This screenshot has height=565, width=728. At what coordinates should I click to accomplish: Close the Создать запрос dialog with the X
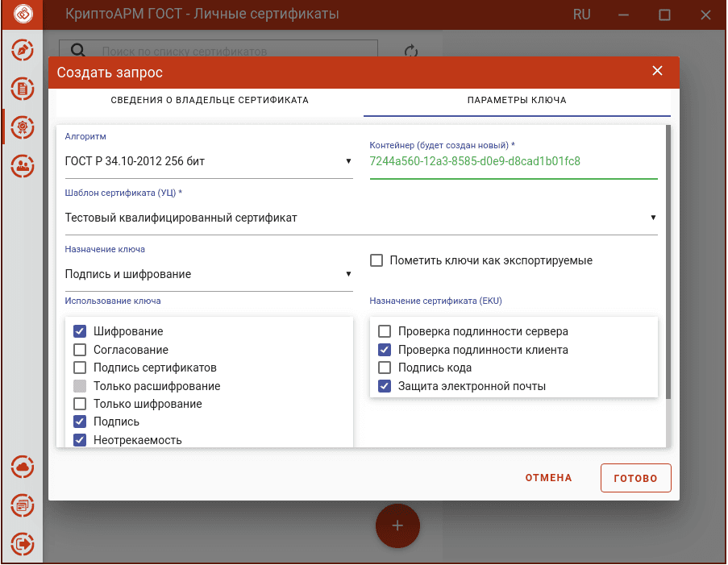[x=657, y=71]
